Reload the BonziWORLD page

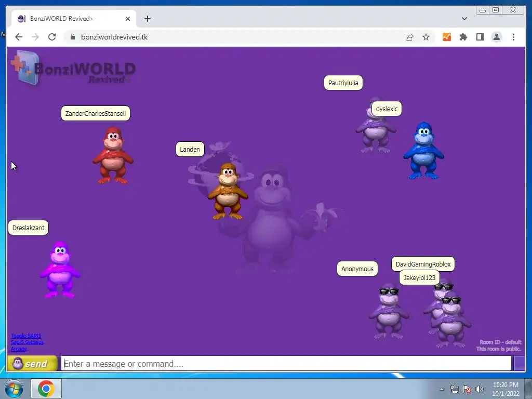click(x=52, y=37)
